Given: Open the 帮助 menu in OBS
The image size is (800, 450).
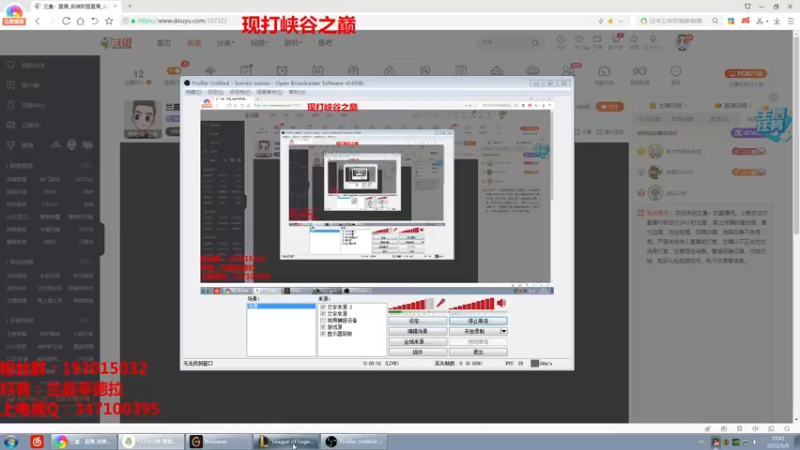Looking at the screenshot, I should 297,92.
